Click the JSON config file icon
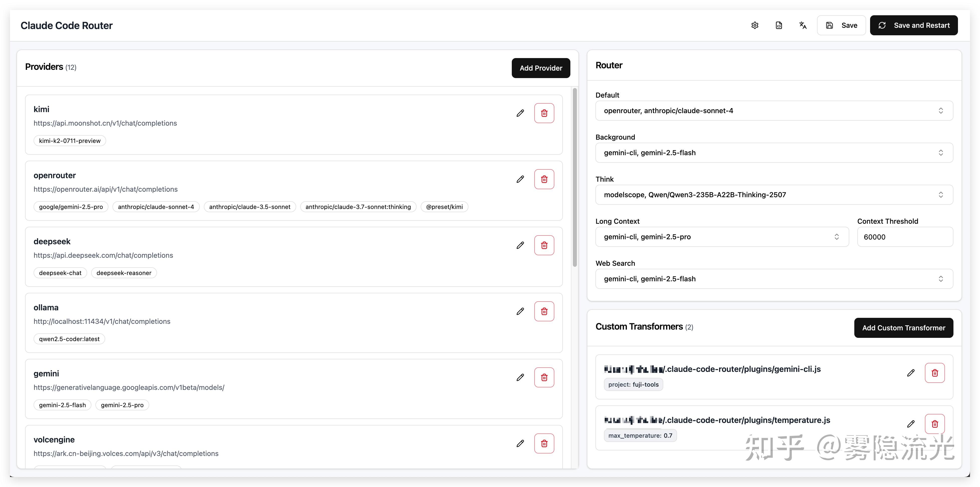The width and height of the screenshot is (980, 487). [779, 26]
